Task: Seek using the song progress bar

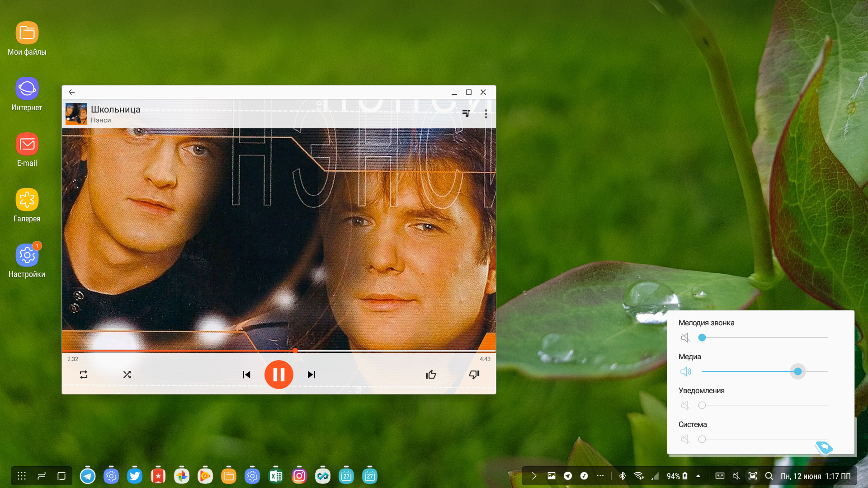Action: pos(278,351)
